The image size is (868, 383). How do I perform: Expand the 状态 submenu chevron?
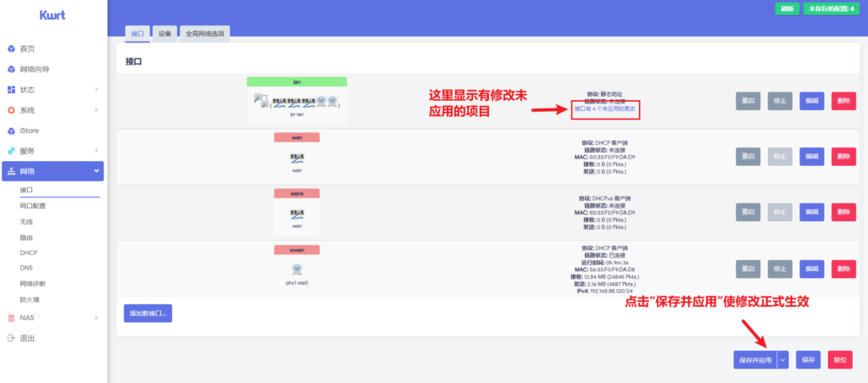click(97, 90)
